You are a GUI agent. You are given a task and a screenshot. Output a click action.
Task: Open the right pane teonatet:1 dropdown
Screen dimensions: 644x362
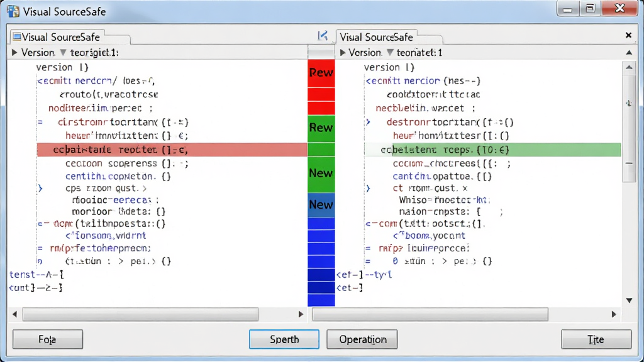coord(390,53)
